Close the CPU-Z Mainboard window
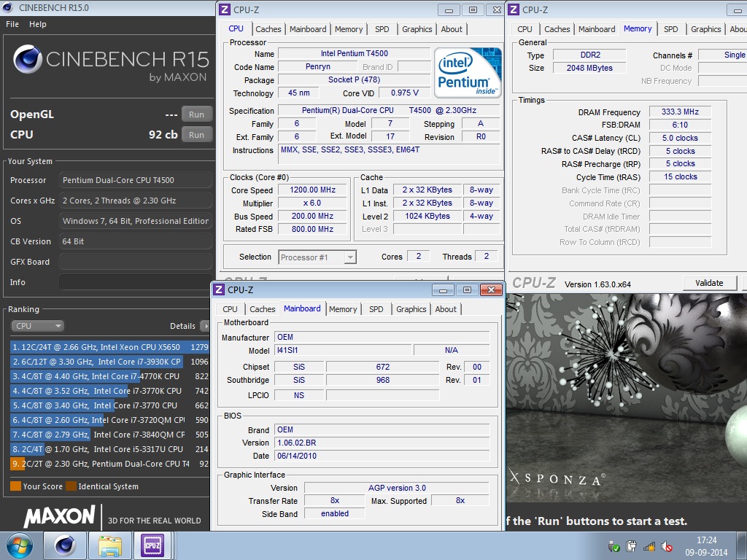This screenshot has height=560, width=747. pyautogui.click(x=491, y=289)
